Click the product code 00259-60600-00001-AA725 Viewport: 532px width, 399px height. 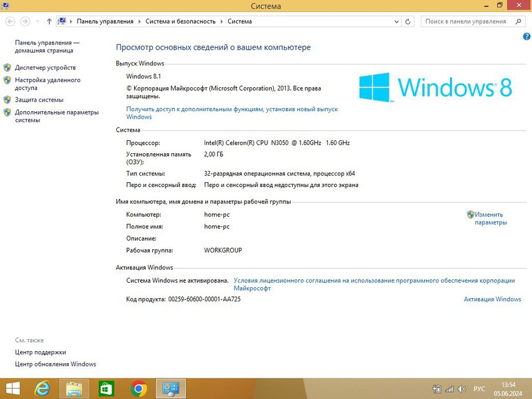pos(204,299)
